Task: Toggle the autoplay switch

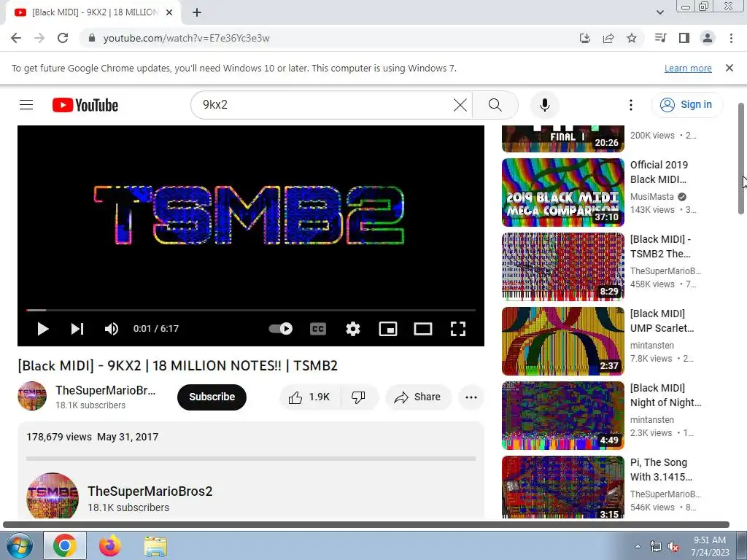Action: (281, 329)
